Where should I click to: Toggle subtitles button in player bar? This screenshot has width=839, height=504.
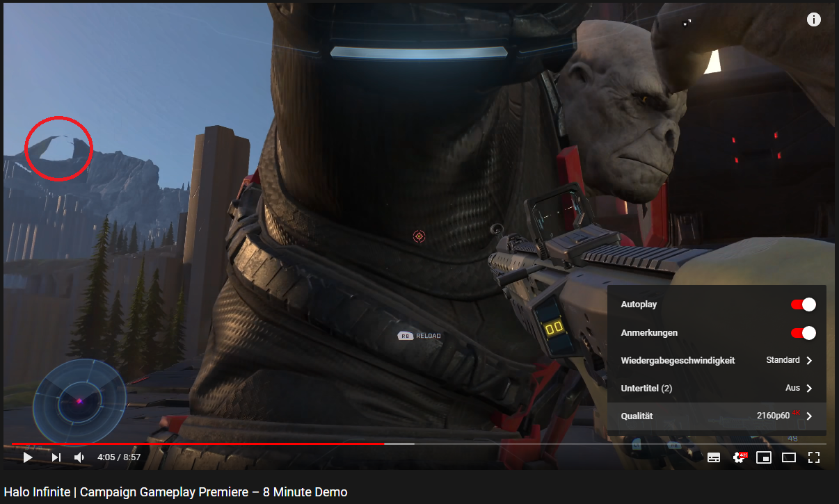coord(714,457)
